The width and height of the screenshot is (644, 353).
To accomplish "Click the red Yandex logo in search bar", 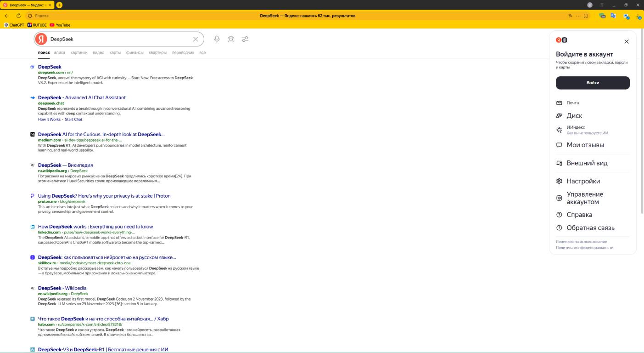I will tap(41, 39).
